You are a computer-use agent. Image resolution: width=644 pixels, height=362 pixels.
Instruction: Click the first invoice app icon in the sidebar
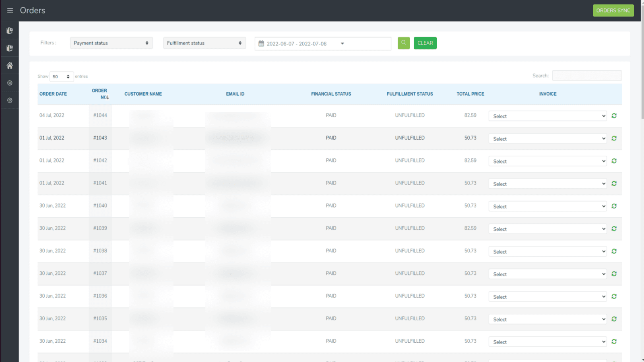10,30
